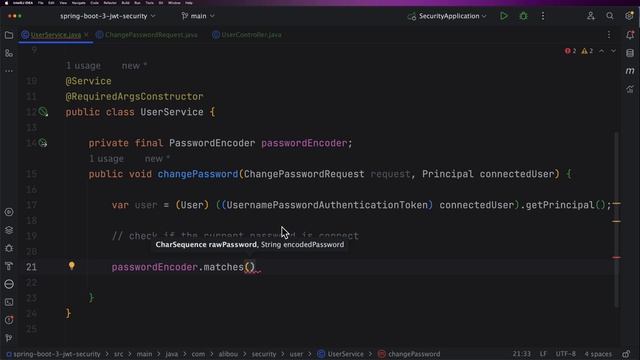Image resolution: width=640 pixels, height=360 pixels.
Task: Switch to the UserService.java tab
Action: (x=56, y=35)
